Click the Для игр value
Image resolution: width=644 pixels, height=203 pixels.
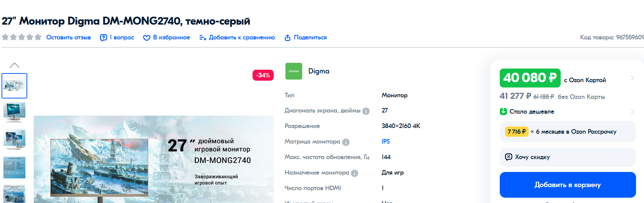tap(393, 172)
